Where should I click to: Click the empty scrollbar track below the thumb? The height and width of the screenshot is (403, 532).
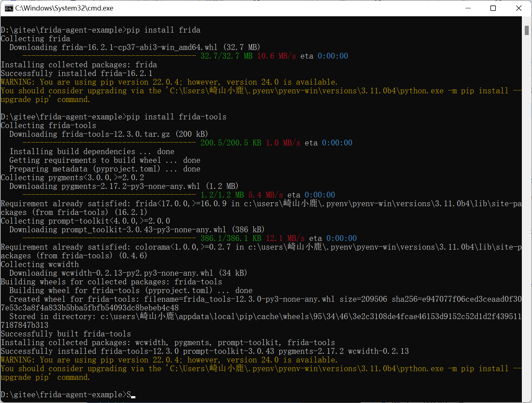pyautogui.click(x=527, y=217)
